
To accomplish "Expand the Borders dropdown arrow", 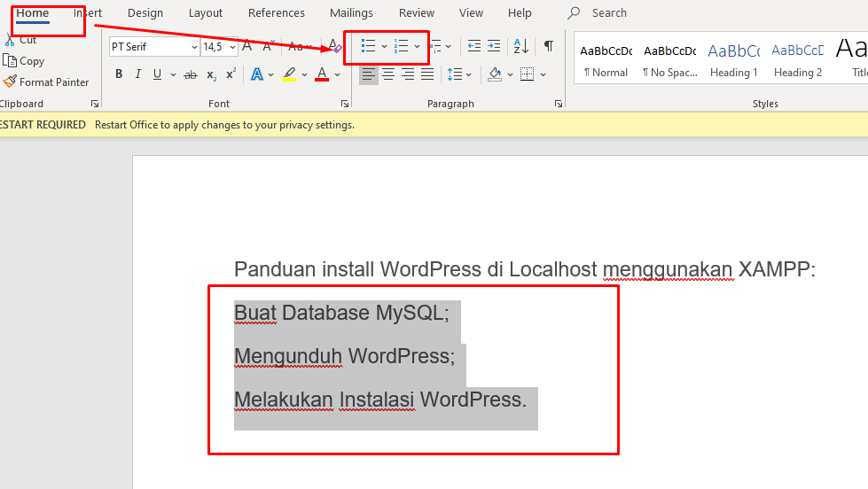I will point(543,74).
